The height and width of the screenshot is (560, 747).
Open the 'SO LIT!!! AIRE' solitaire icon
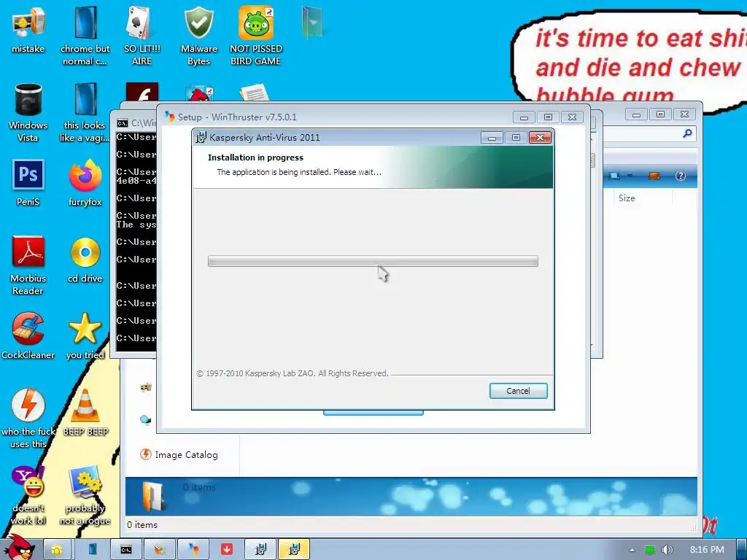click(x=142, y=36)
